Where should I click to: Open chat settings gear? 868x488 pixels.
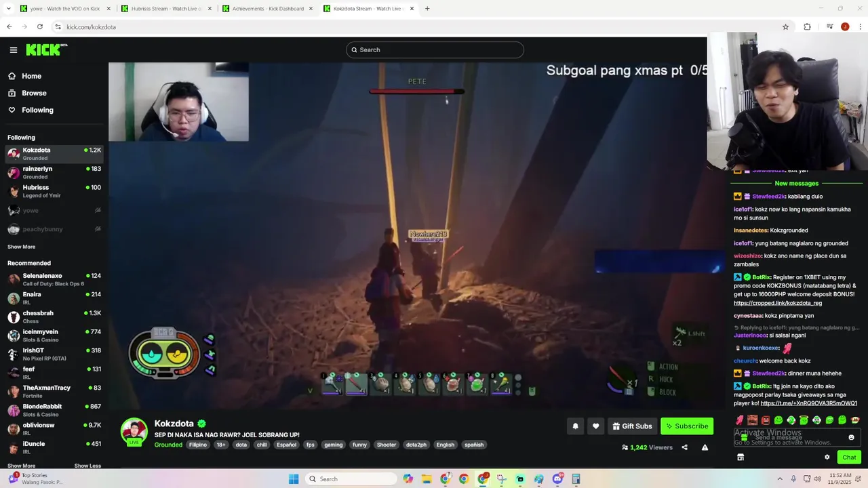[827, 457]
